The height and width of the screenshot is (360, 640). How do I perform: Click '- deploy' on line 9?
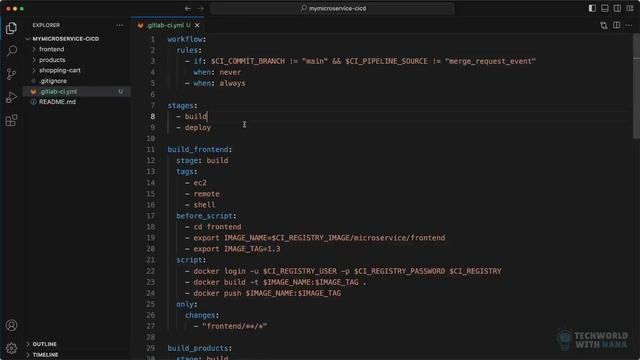click(x=193, y=127)
